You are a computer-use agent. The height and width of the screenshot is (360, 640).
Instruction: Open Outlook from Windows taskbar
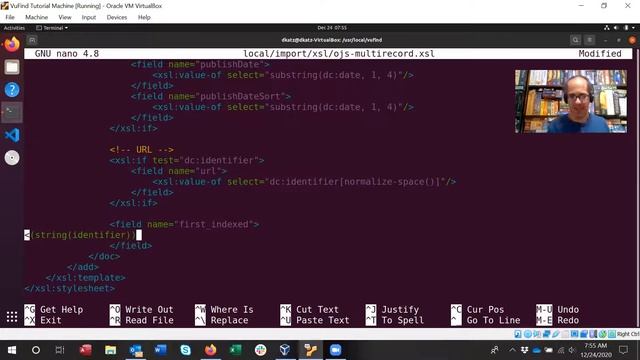pyautogui.click(x=136, y=350)
